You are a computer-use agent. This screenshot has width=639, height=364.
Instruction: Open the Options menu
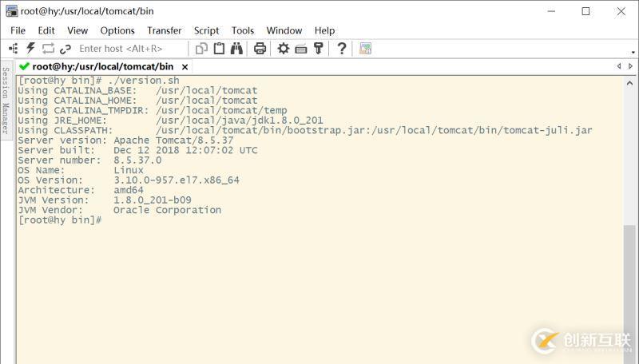(x=117, y=30)
